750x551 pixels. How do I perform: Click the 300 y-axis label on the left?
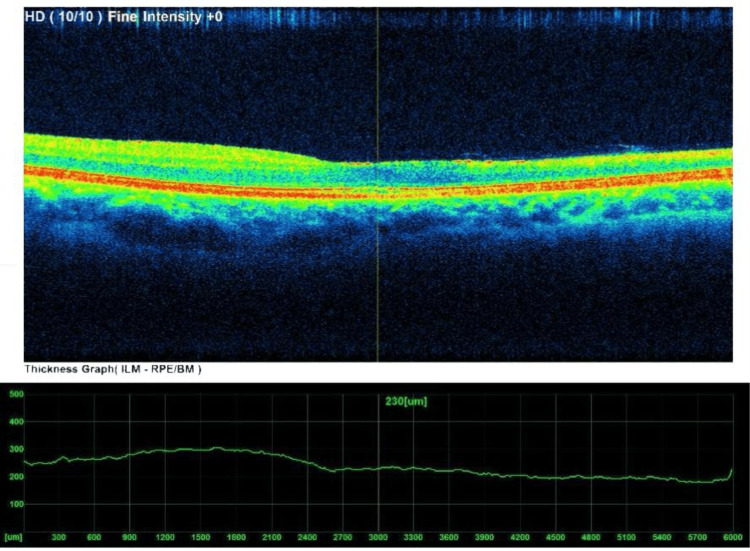17,449
